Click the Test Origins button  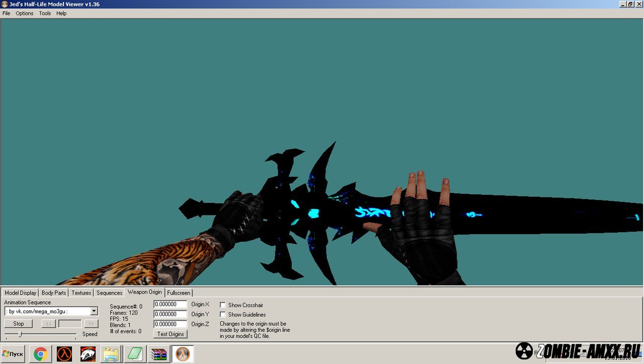coord(171,334)
